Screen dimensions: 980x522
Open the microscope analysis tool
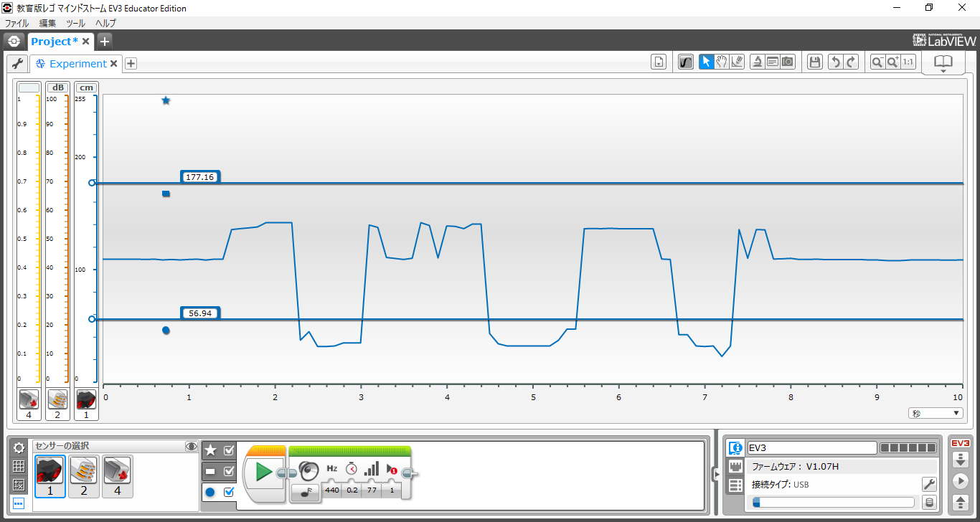757,62
